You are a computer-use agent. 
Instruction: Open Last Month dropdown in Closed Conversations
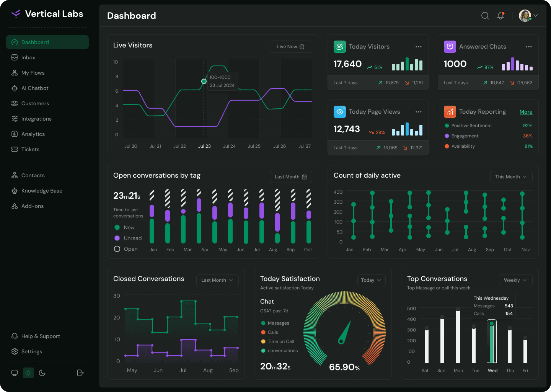tap(217, 280)
